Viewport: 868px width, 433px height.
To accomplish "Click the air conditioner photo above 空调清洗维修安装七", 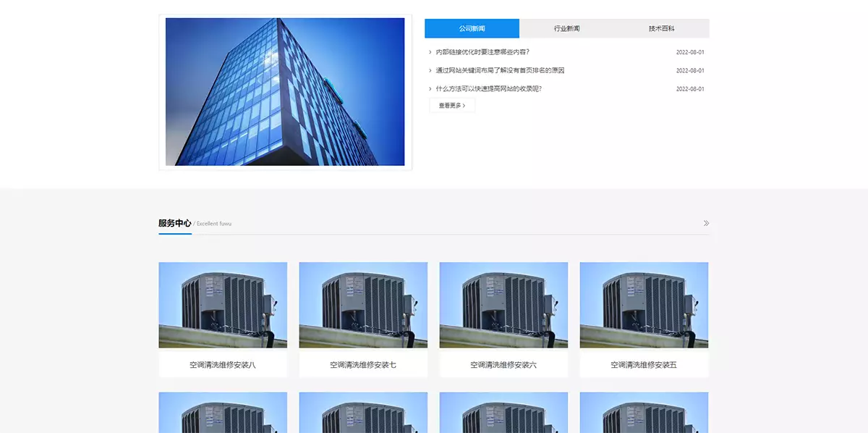I will pos(363,305).
